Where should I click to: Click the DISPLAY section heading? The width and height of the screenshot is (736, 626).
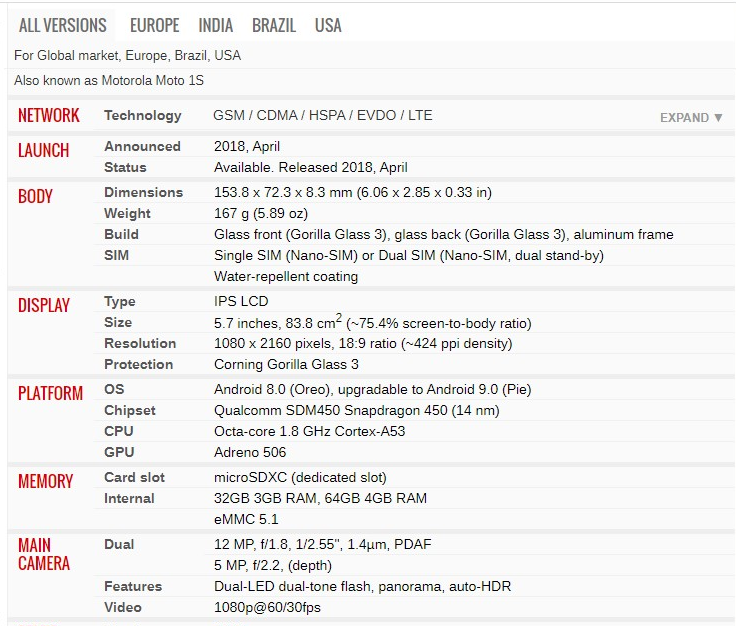[x=44, y=305]
